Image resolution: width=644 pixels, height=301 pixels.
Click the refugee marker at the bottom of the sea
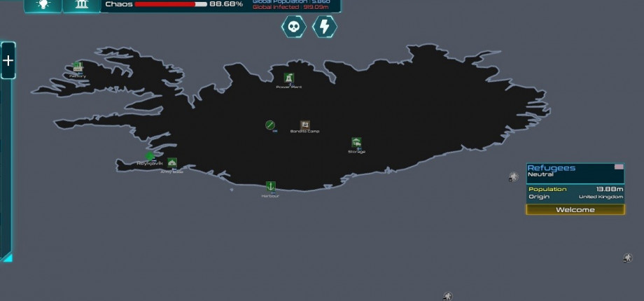tap(447, 296)
